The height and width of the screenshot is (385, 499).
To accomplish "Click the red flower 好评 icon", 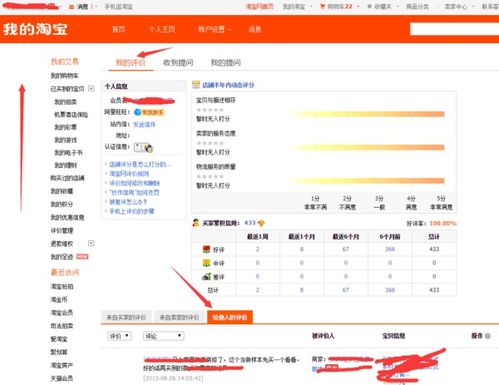I will tap(206, 249).
